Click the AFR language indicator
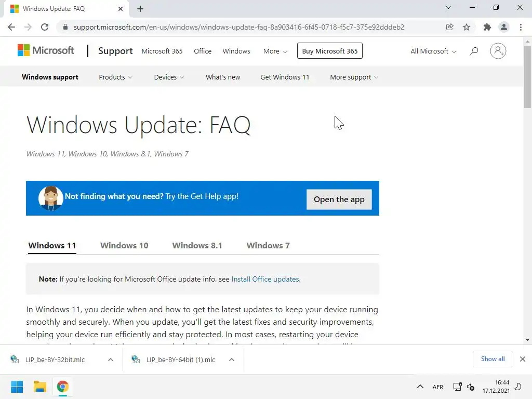532x399 pixels. [437, 387]
